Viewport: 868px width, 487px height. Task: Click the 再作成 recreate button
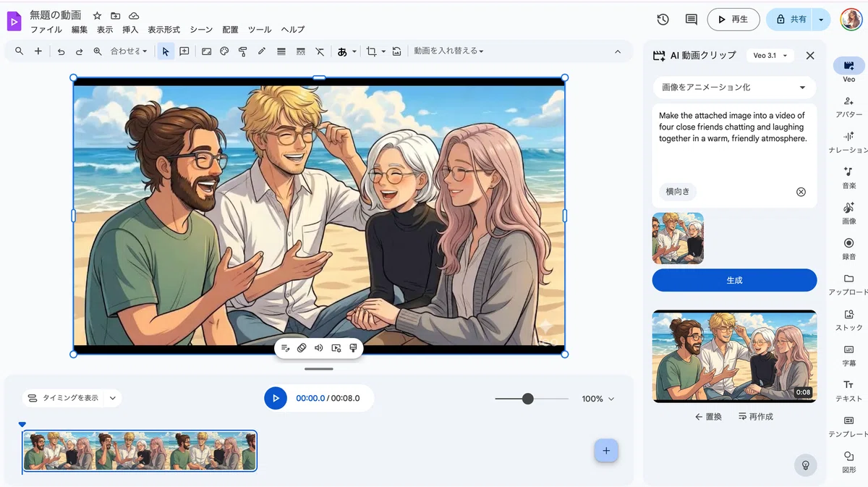756,417
